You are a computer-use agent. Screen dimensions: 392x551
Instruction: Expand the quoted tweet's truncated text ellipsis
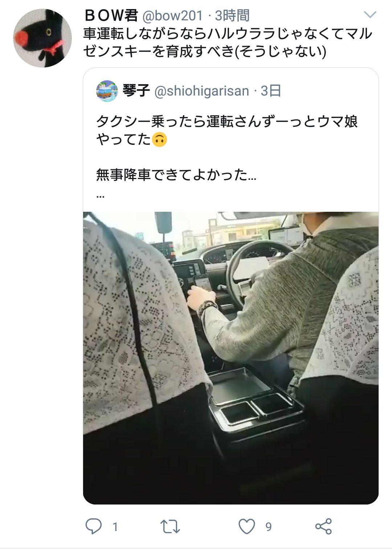click(101, 197)
